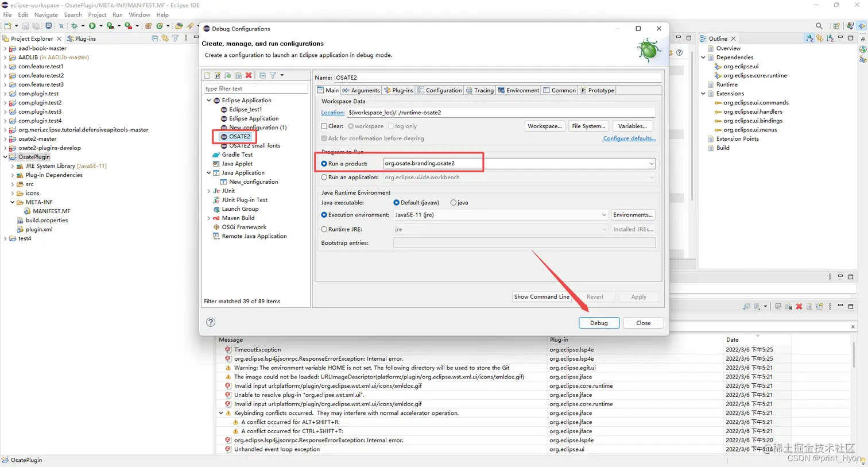Viewport: 868px width, 467px height.
Task: Select org.eclipse.ui.handlers in Outline
Action: [753, 112]
